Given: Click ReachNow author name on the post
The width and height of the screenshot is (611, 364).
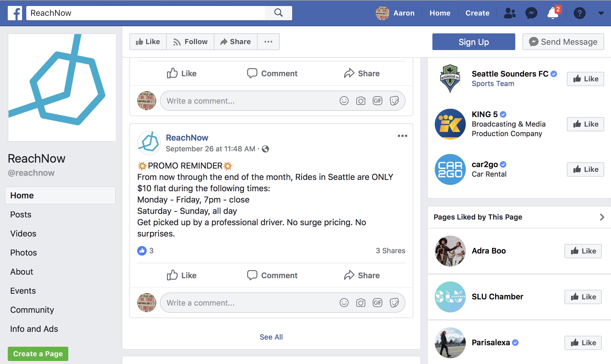Looking at the screenshot, I should click(187, 138).
